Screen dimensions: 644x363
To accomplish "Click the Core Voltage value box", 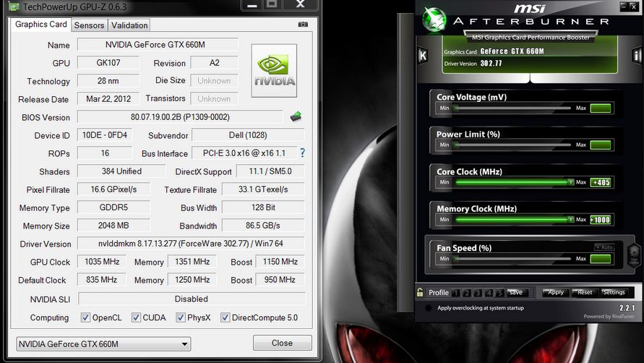I will click(601, 108).
